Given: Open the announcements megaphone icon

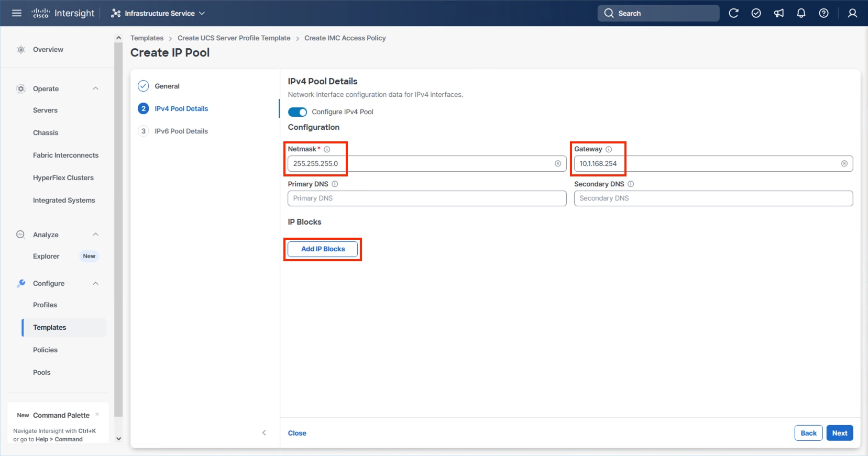Looking at the screenshot, I should (779, 13).
